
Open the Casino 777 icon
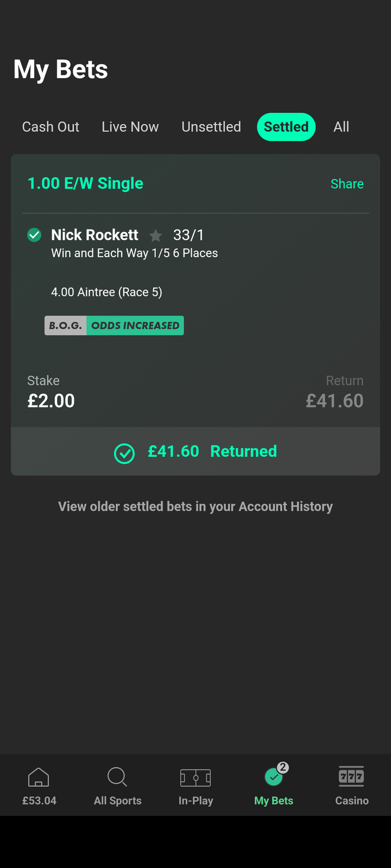tap(351, 776)
